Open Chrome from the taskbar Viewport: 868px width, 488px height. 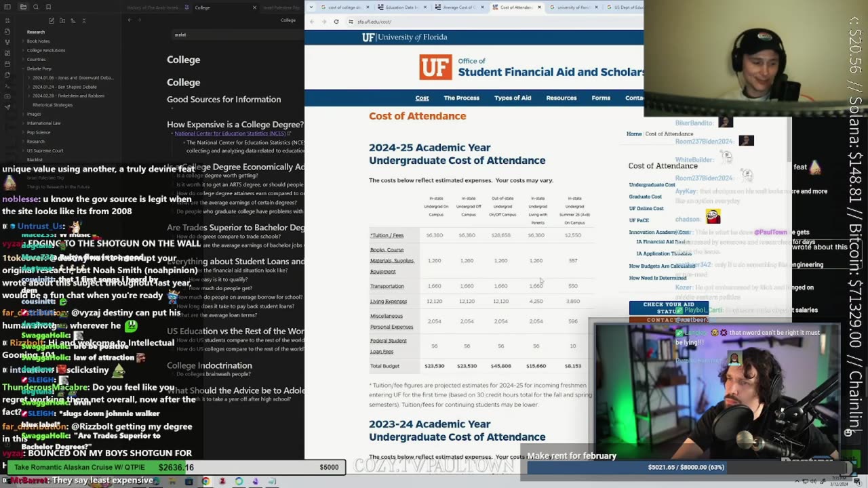[x=205, y=482]
